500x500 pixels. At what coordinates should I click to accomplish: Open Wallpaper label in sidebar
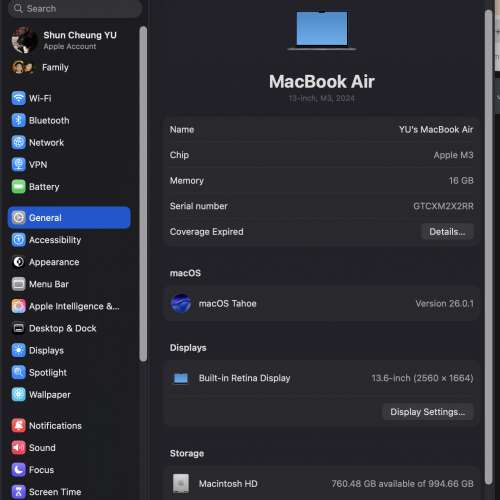[x=50, y=395]
